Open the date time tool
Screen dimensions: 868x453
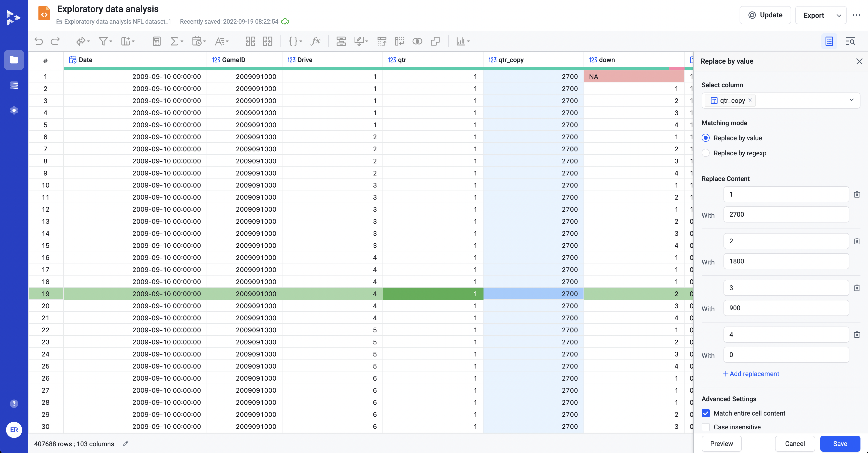(x=199, y=41)
